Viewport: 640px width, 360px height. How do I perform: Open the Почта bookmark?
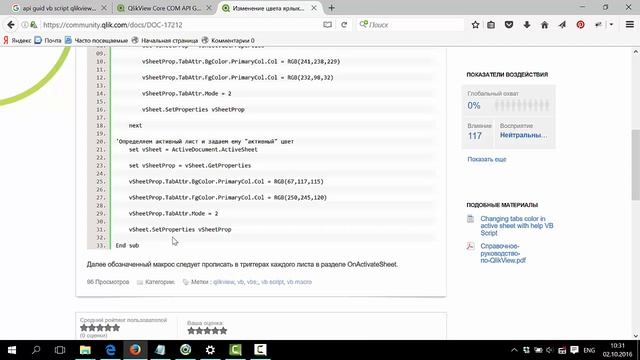(48, 40)
